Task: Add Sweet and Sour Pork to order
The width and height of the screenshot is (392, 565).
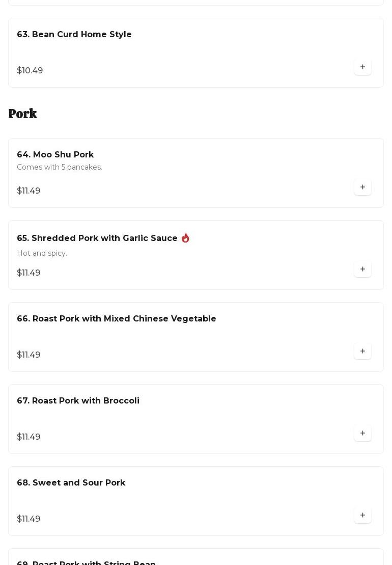Action: click(362, 515)
